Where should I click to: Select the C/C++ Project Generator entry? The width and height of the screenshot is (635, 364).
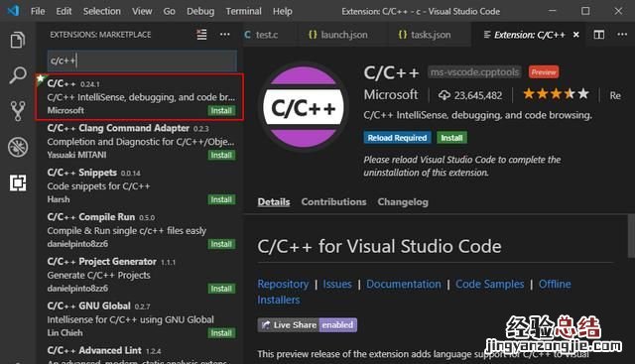pyautogui.click(x=140, y=276)
